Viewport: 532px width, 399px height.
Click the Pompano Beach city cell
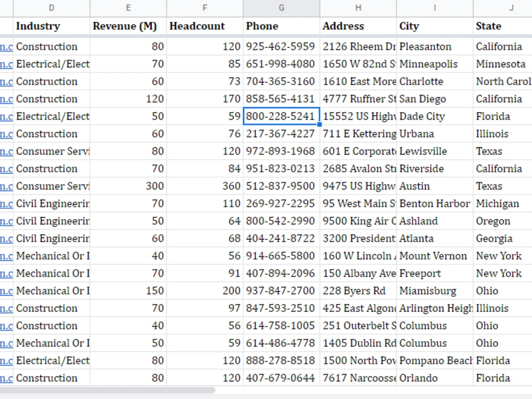pyautogui.click(x=435, y=361)
